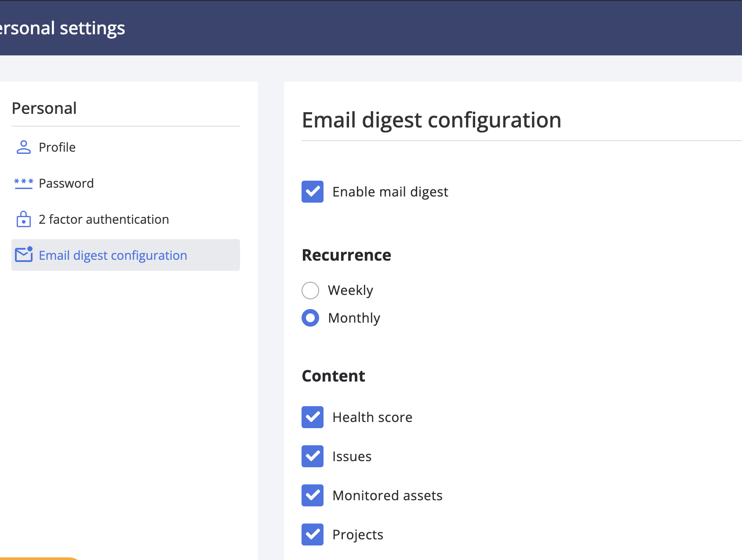The image size is (742, 560).
Task: Click the Health score label text
Action: 372,417
